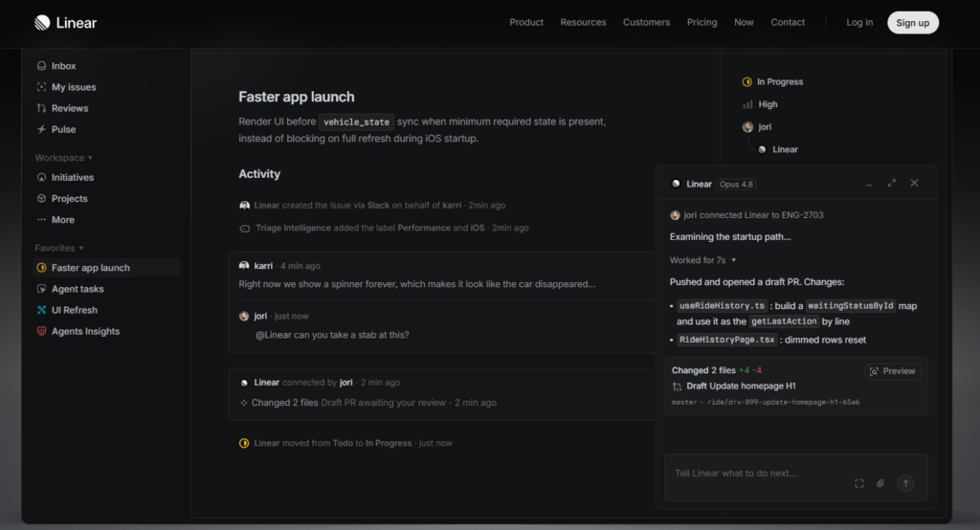Click the Linear delegate under jori
This screenshot has height=530, width=980.
click(x=778, y=149)
